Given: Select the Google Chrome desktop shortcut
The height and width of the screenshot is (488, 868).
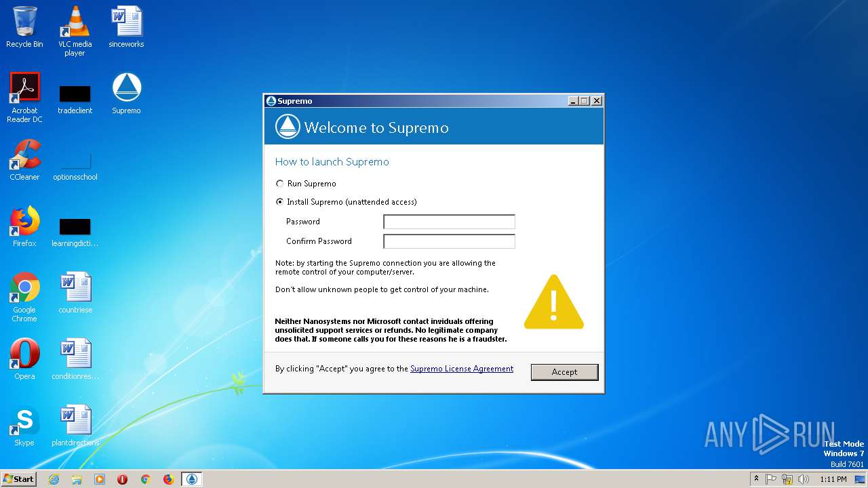Looking at the screenshot, I should click(24, 297).
